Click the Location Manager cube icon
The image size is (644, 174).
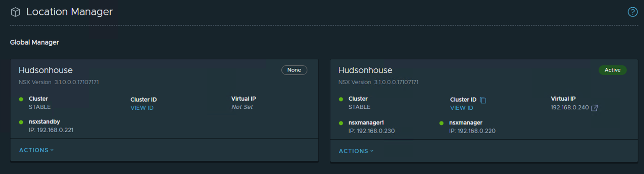[15, 12]
